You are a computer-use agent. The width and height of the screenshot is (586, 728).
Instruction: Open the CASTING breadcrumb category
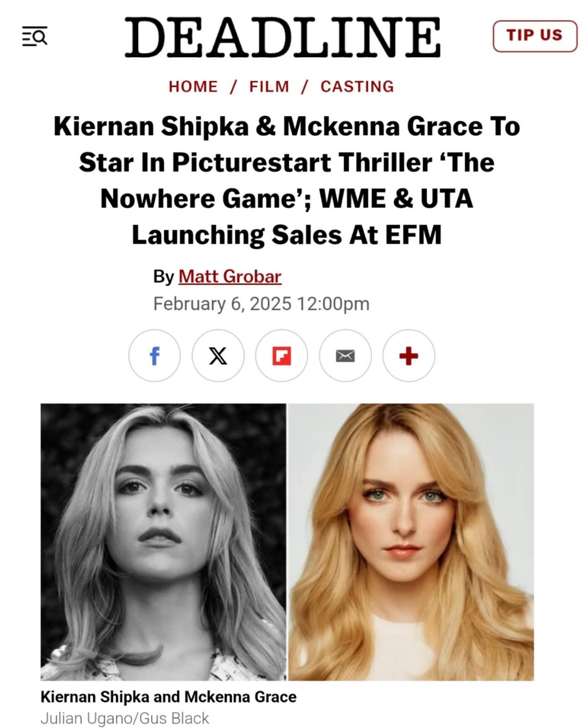(x=357, y=86)
